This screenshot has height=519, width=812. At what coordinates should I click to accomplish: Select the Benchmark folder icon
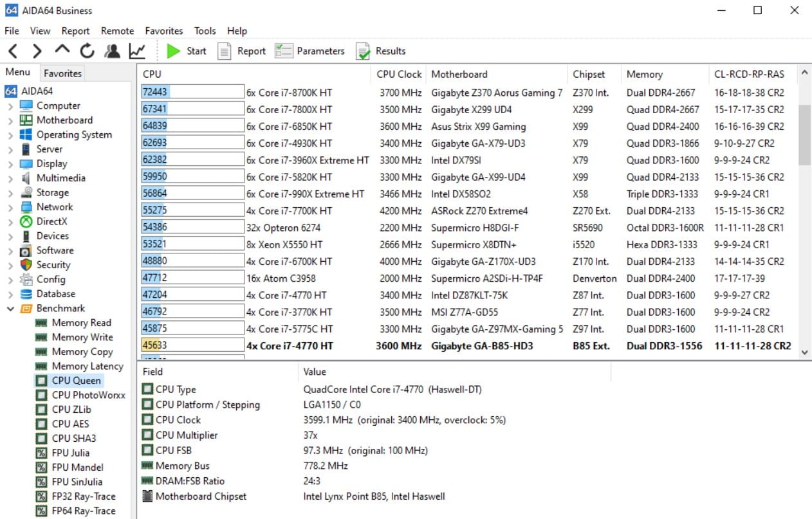tap(26, 308)
